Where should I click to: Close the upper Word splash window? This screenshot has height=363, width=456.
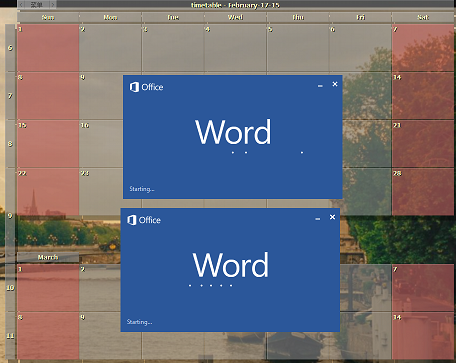(x=335, y=84)
